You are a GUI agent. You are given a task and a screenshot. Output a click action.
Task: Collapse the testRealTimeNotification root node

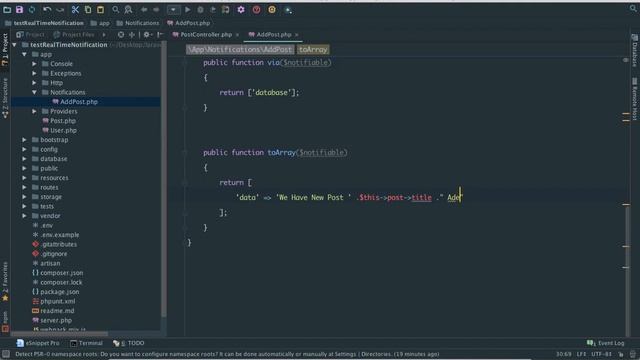click(x=15, y=45)
